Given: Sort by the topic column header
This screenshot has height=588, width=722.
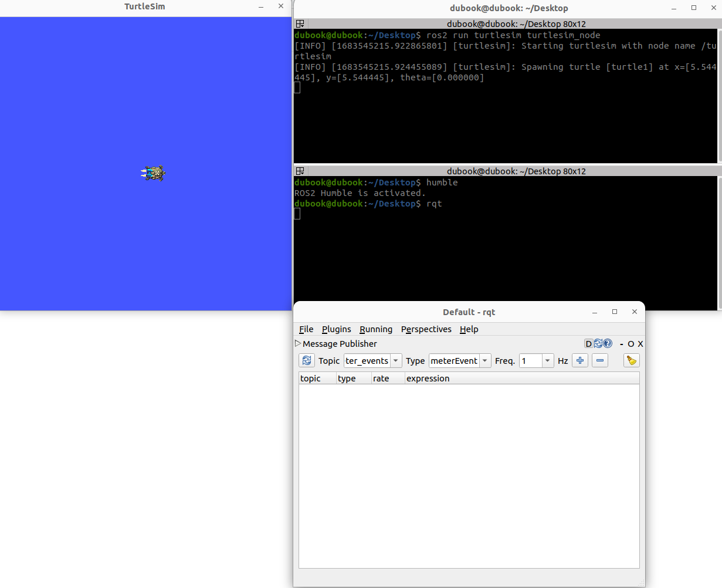Looking at the screenshot, I should pos(318,379).
